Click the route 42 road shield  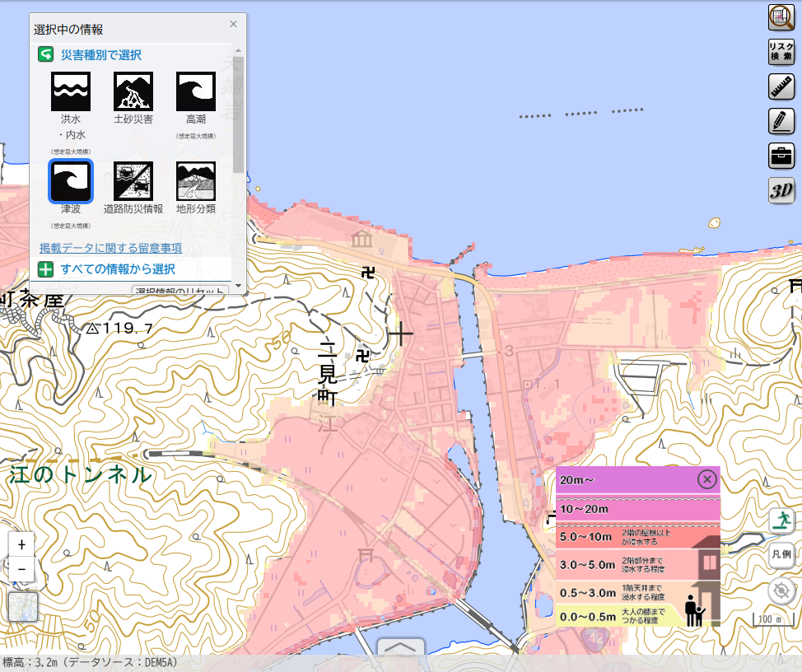[x=595, y=637]
